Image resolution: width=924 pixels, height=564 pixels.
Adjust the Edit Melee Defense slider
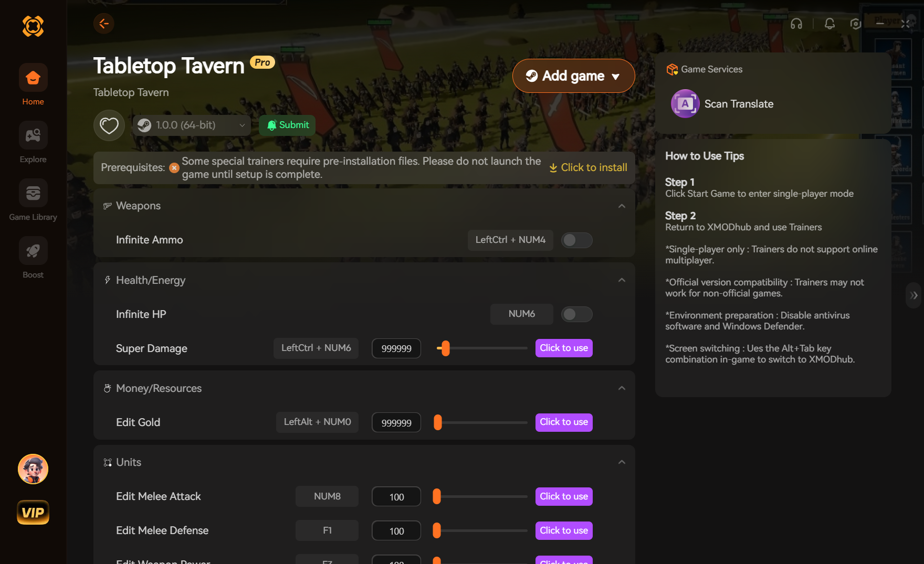(x=437, y=531)
